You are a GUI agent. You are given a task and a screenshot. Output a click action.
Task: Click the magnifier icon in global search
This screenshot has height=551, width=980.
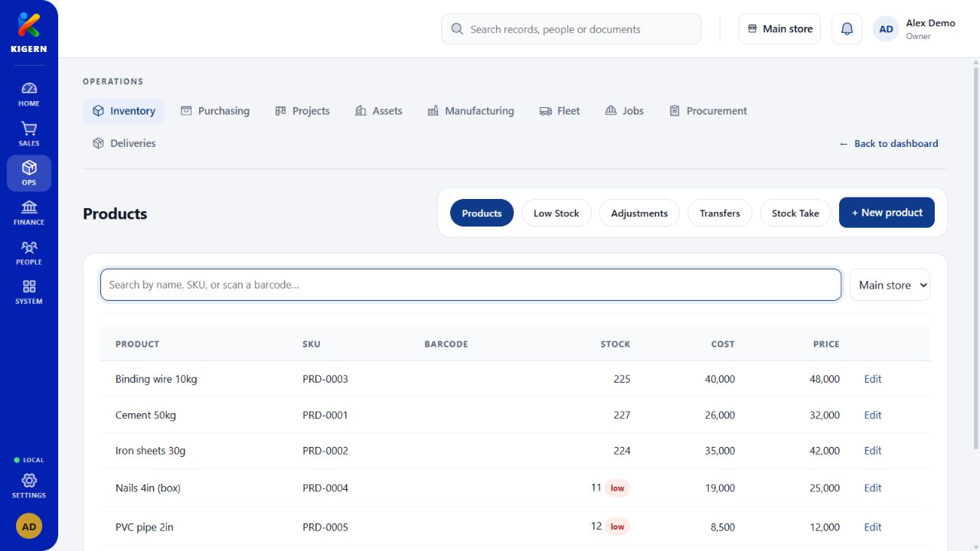point(457,29)
